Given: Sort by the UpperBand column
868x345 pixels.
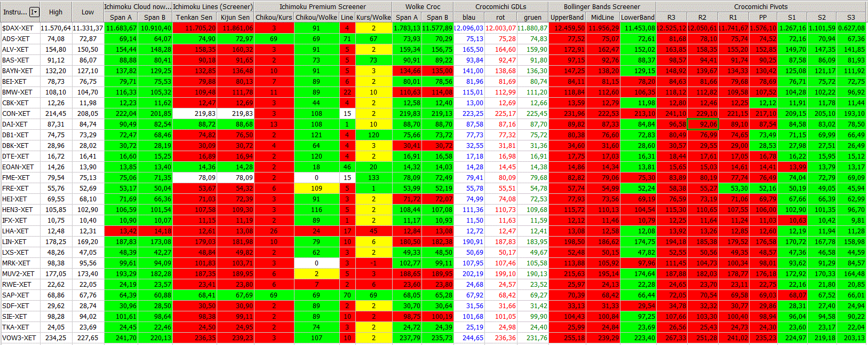Looking at the screenshot, I should click(x=567, y=17).
